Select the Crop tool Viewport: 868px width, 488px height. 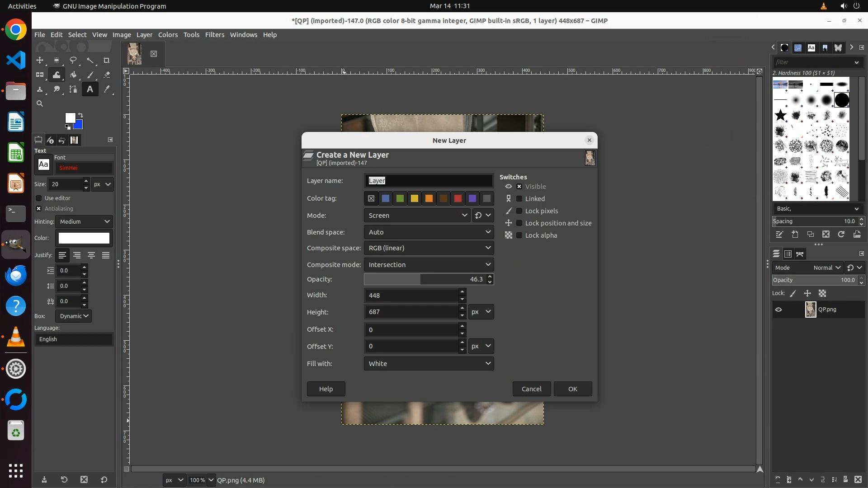pos(107,60)
